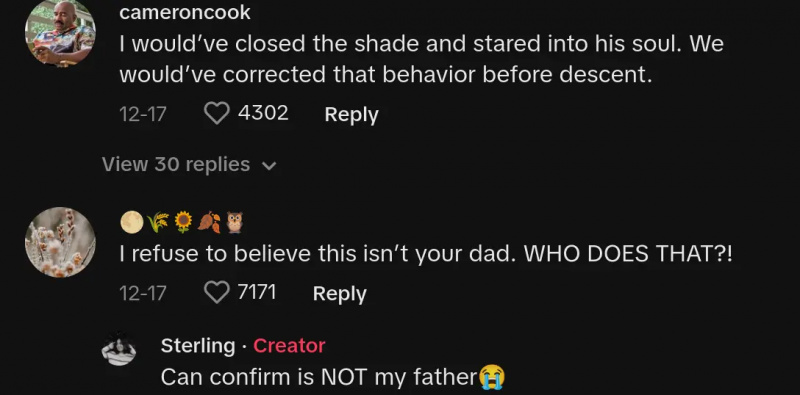Visit Sterling's profile via username
This screenshot has width=800, height=395.
pos(198,346)
